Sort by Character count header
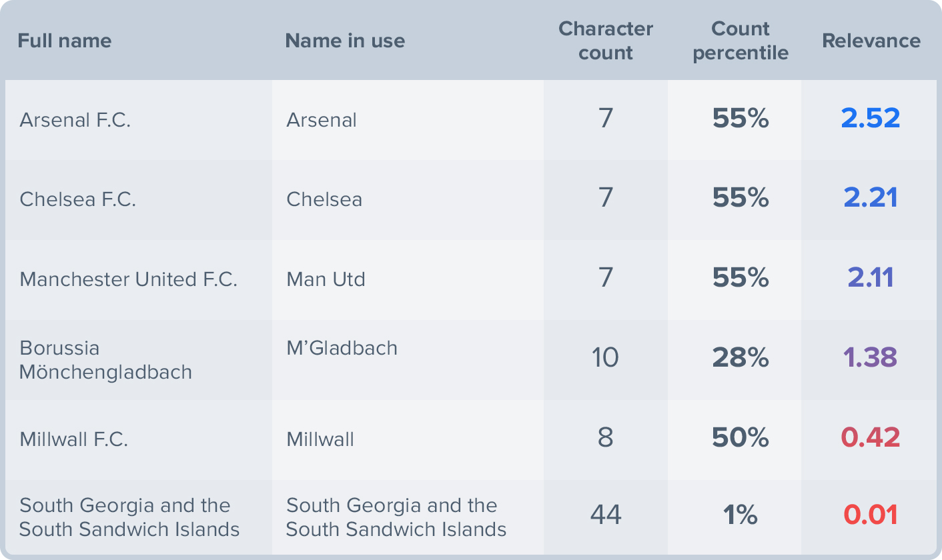This screenshot has width=942, height=560. click(605, 41)
